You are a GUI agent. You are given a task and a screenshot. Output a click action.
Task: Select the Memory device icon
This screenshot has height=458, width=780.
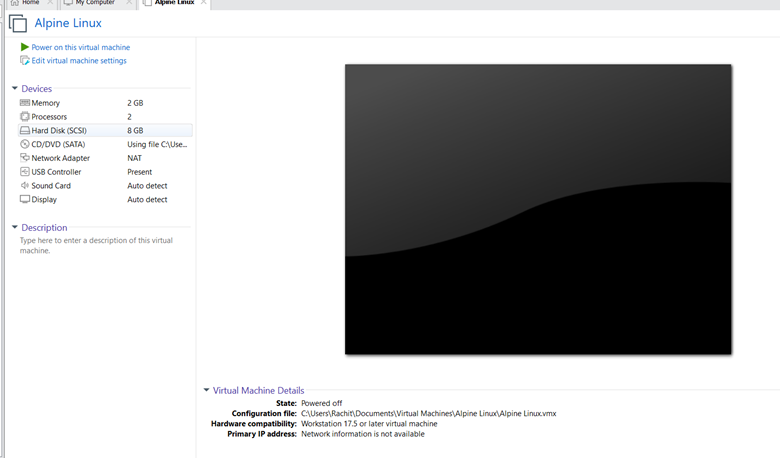pyautogui.click(x=25, y=102)
